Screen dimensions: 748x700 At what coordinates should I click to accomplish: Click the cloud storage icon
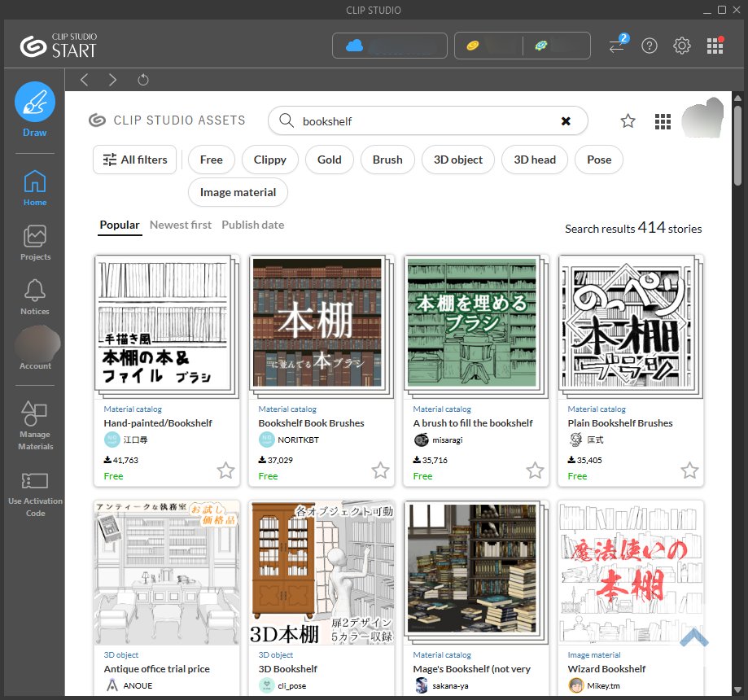pyautogui.click(x=354, y=46)
